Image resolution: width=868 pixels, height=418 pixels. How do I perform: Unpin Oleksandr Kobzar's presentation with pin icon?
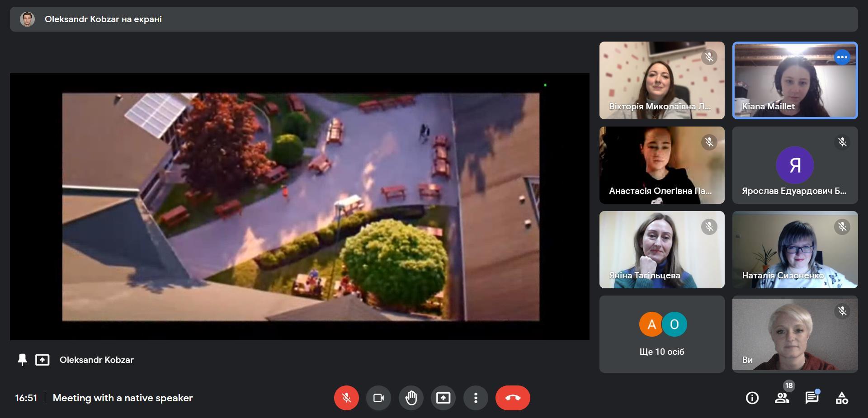point(22,360)
